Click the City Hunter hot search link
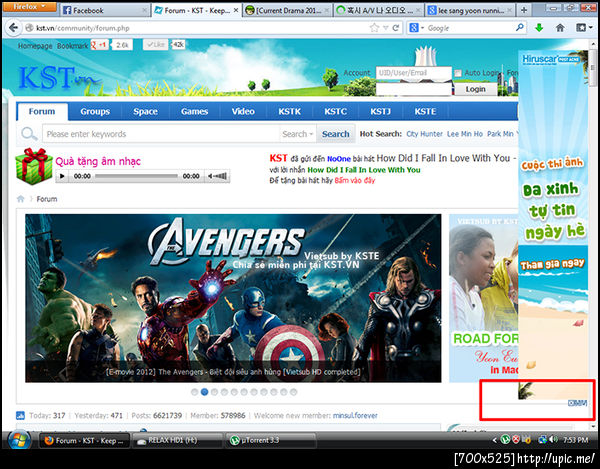The image size is (600, 469). point(424,134)
